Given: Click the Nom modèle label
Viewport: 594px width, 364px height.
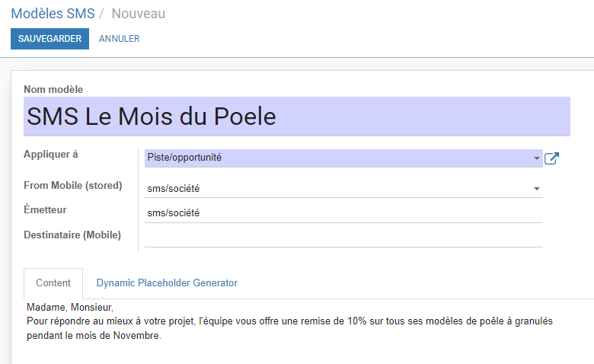Looking at the screenshot, I should [x=53, y=89].
